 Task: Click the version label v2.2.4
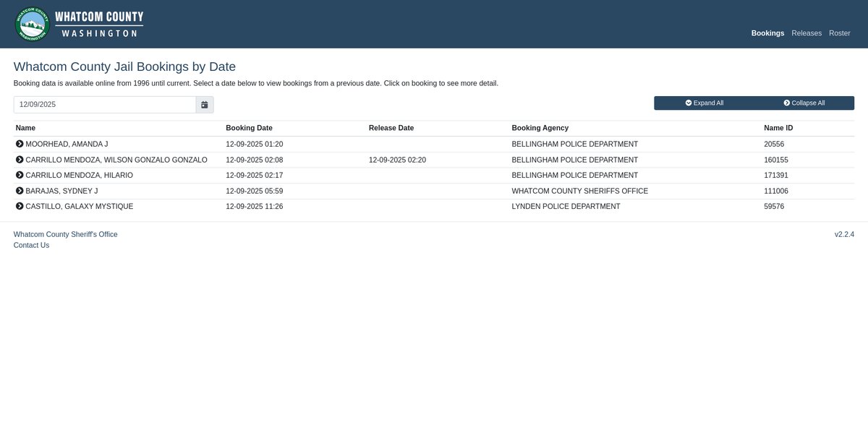click(x=844, y=235)
